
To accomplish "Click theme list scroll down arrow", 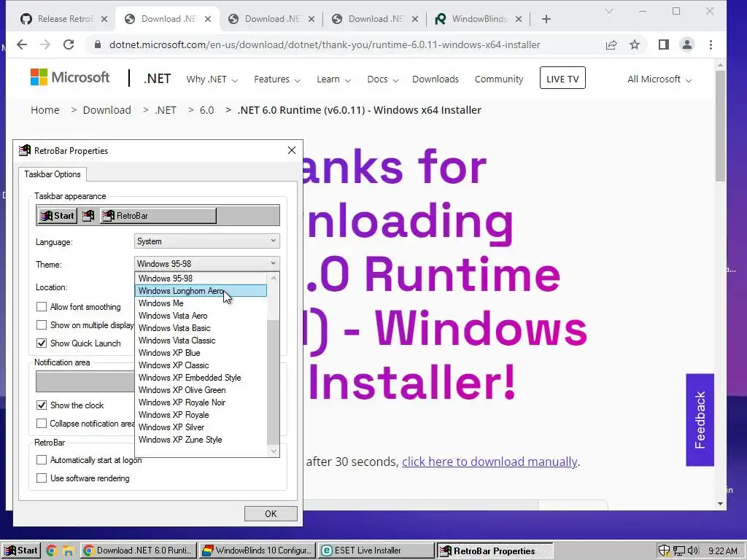I will (x=274, y=451).
